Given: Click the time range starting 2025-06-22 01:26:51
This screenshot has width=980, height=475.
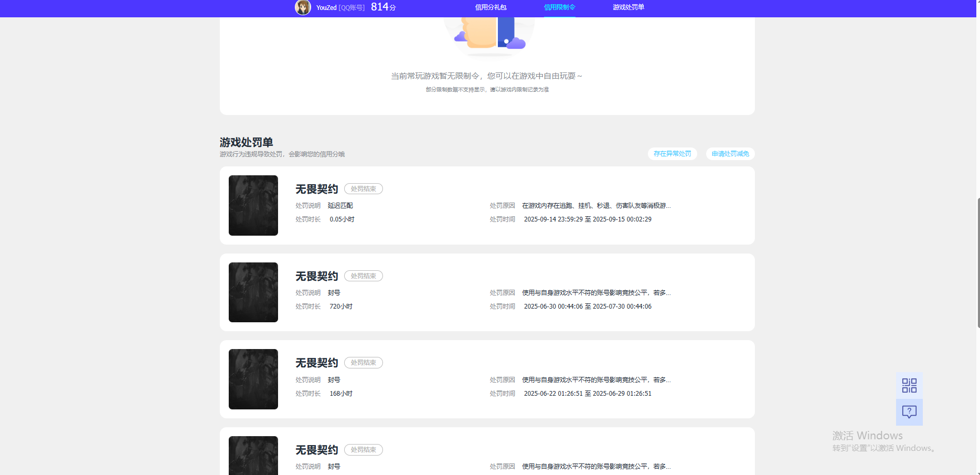Looking at the screenshot, I should [x=588, y=394].
